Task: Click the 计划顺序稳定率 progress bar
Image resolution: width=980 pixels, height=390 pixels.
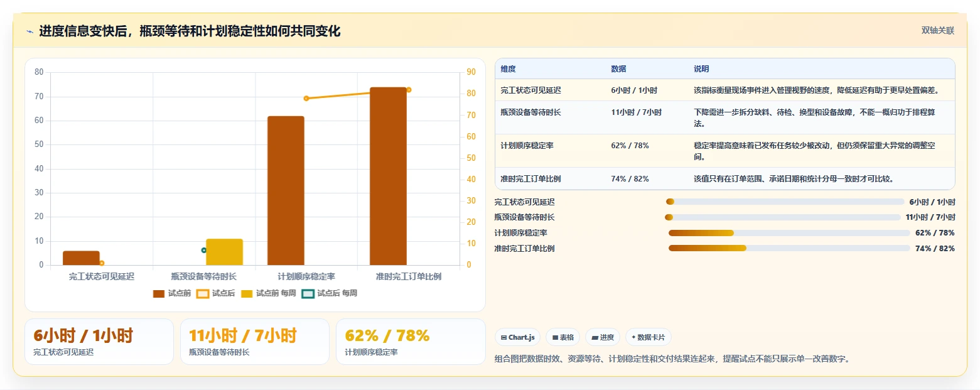Action: pyautogui.click(x=789, y=233)
